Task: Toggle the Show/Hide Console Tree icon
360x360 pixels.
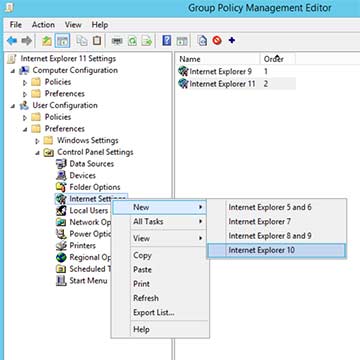Action: tap(63, 41)
